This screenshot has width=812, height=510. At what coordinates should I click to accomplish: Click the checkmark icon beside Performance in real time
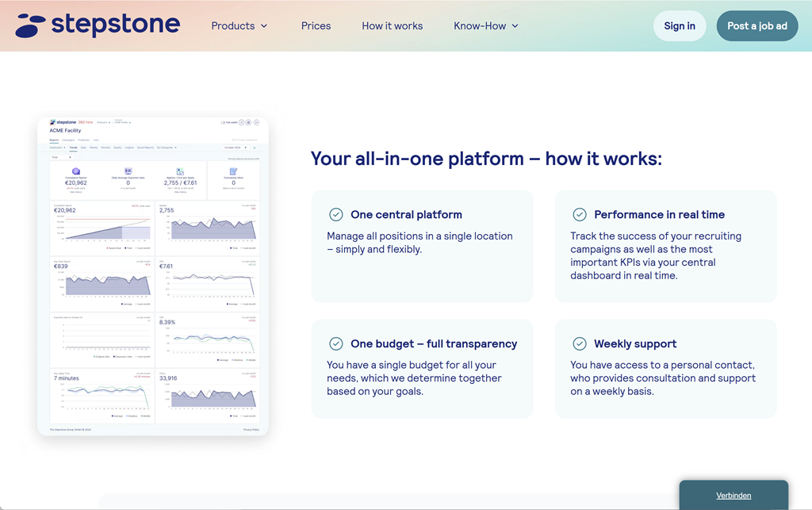pyautogui.click(x=580, y=215)
